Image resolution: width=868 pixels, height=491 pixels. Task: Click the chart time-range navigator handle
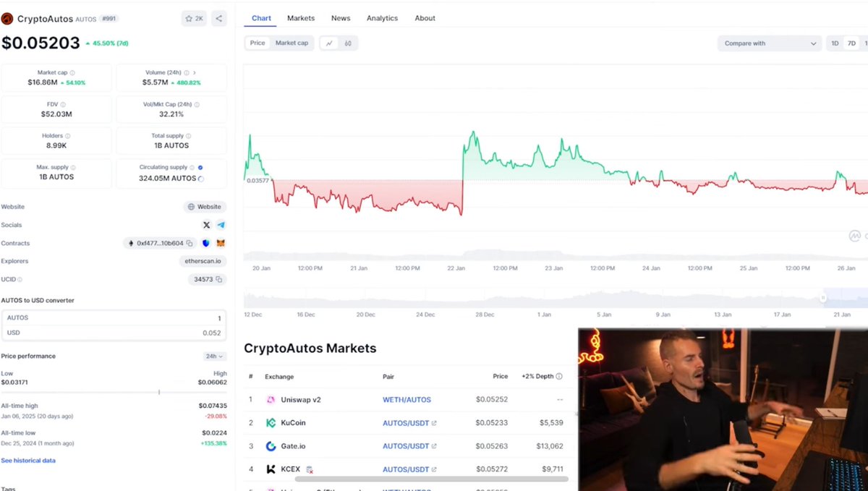823,298
